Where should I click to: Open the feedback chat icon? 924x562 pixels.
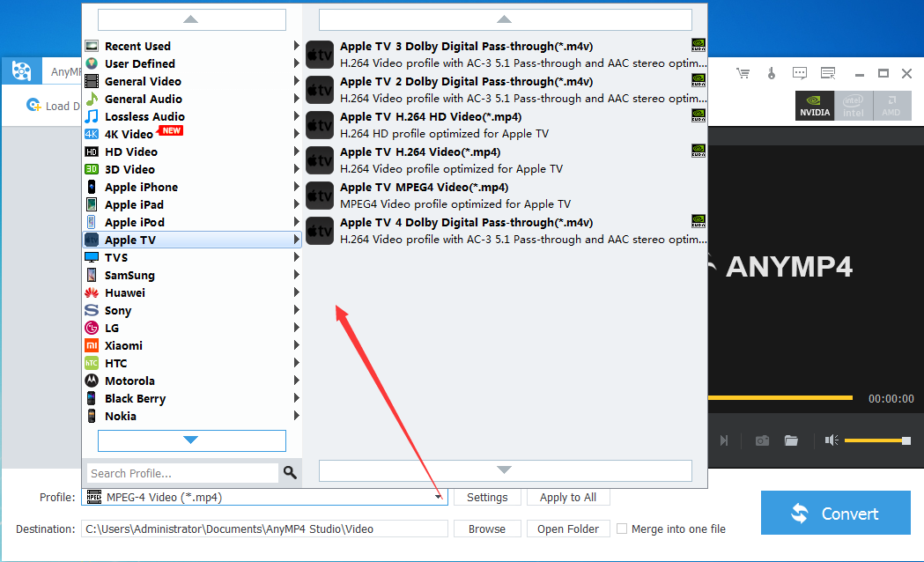799,73
